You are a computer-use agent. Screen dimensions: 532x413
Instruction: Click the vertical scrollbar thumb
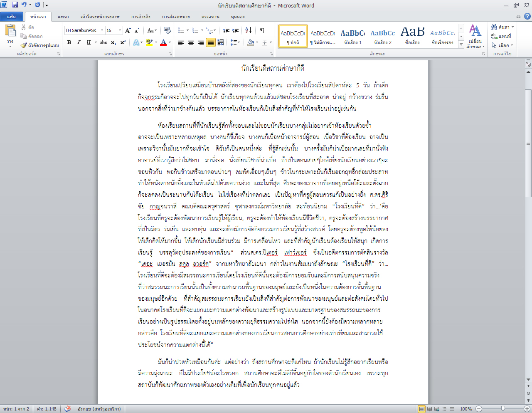click(x=528, y=143)
